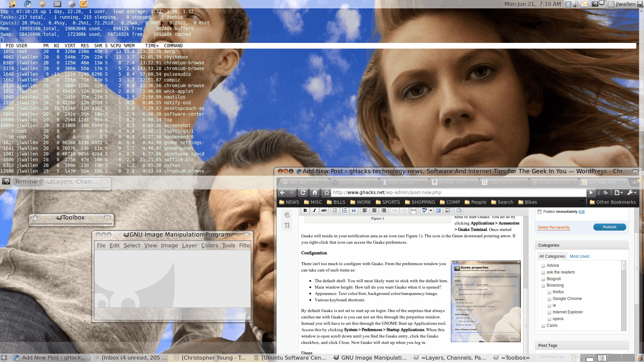
Task: Select the All Categories tab
Action: (x=552, y=256)
